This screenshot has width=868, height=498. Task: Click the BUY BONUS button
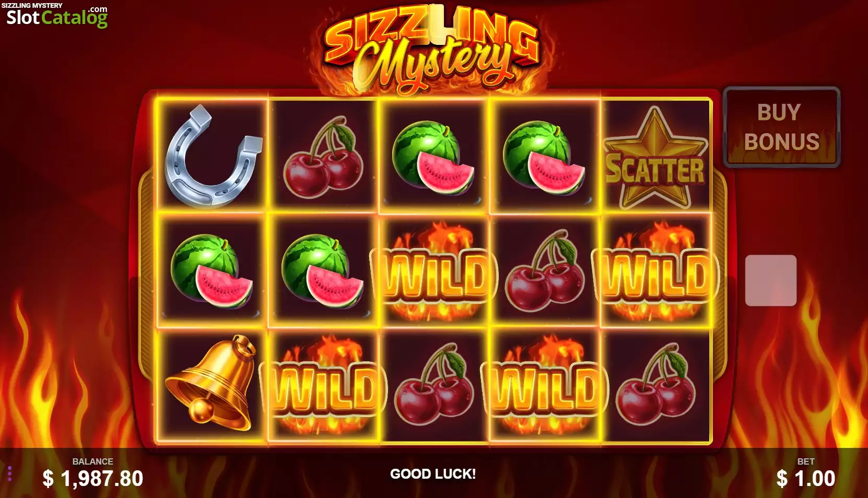pyautogui.click(x=781, y=127)
